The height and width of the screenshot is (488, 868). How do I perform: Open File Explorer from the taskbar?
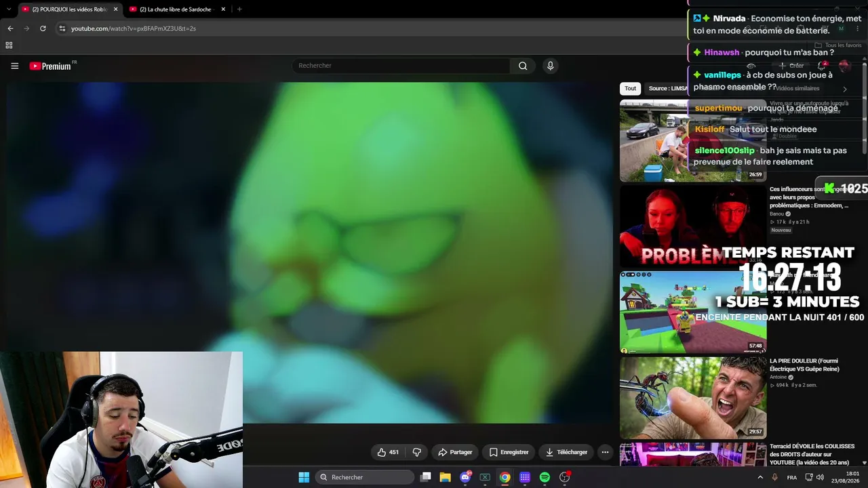445,477
